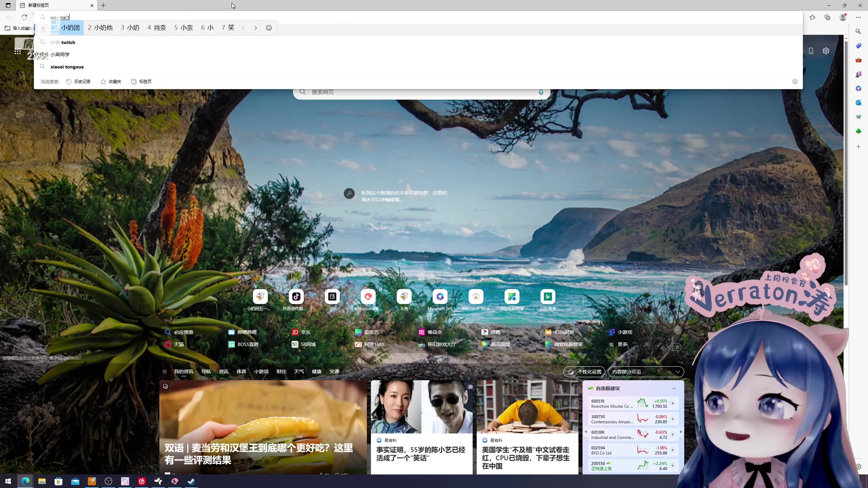Screen dimensions: 868x488
Task: Open page settings gear icon
Action: pyautogui.click(x=826, y=51)
